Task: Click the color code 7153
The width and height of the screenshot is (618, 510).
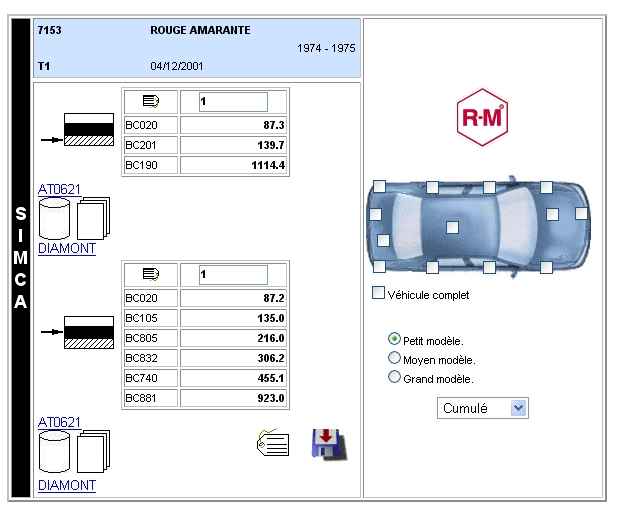Action: (x=50, y=30)
